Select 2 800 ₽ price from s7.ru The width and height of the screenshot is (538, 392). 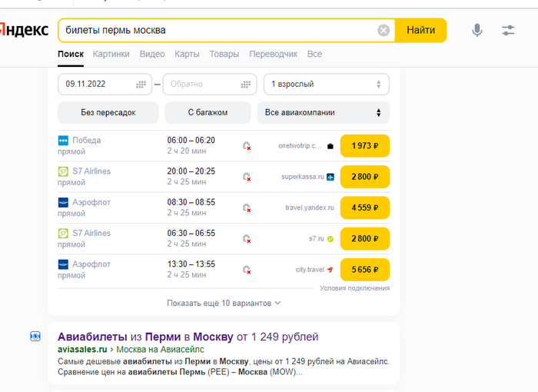[365, 238]
